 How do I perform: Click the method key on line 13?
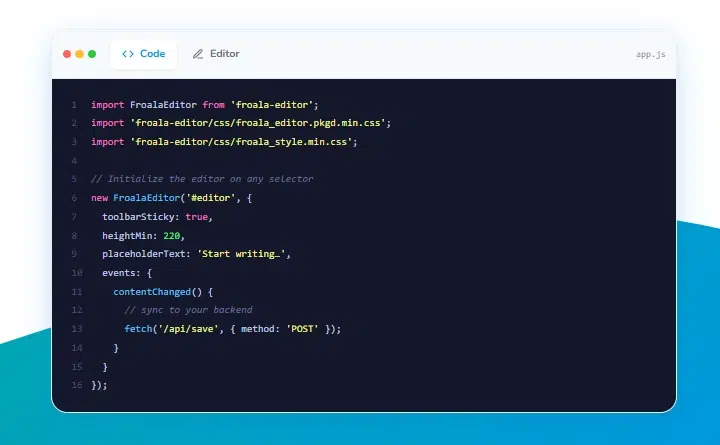pos(258,329)
